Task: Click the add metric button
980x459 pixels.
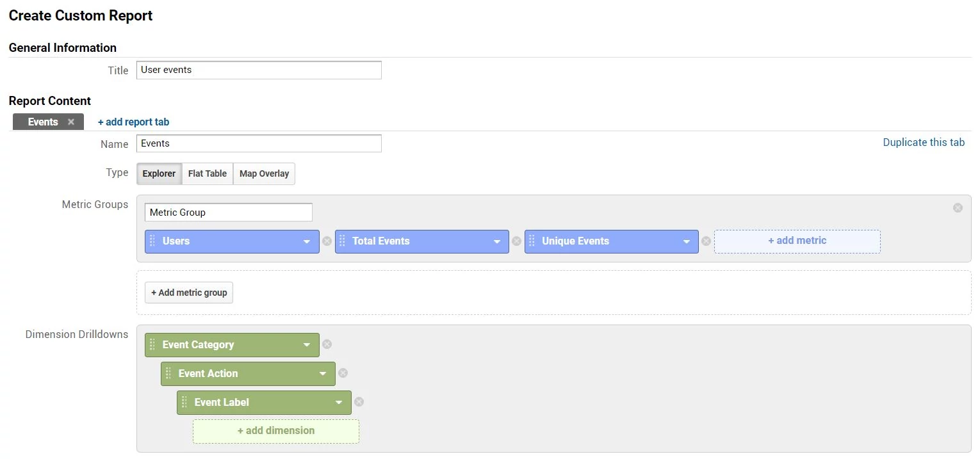Action: coord(796,241)
